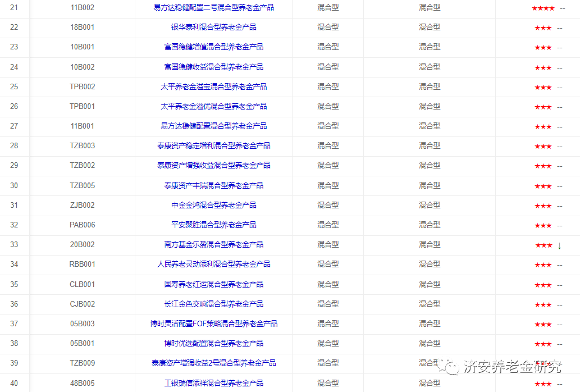This screenshot has height=392, width=580.
Task: Select product code TPB002
Action: (x=82, y=86)
